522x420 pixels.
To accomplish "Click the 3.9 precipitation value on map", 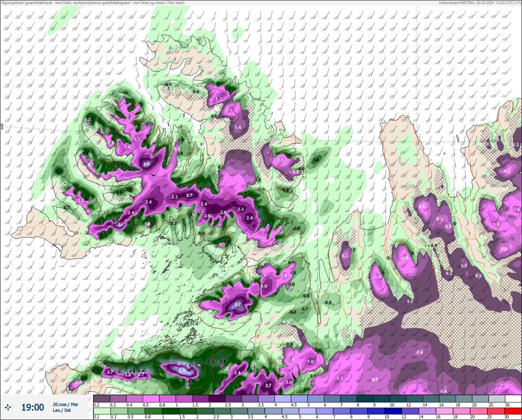I will click(147, 164).
